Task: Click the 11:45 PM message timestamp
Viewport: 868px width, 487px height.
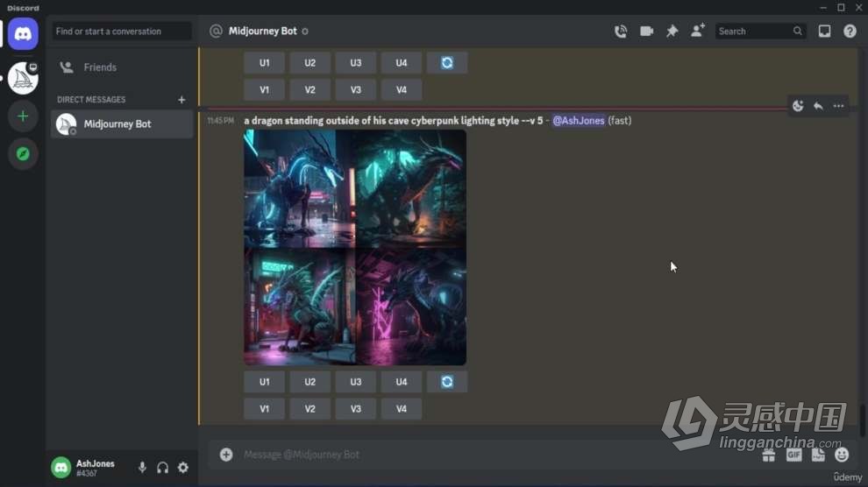Action: [x=220, y=121]
